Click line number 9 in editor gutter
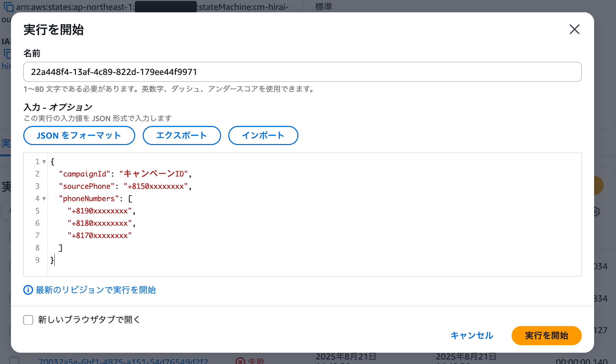616x364 pixels. click(37, 260)
